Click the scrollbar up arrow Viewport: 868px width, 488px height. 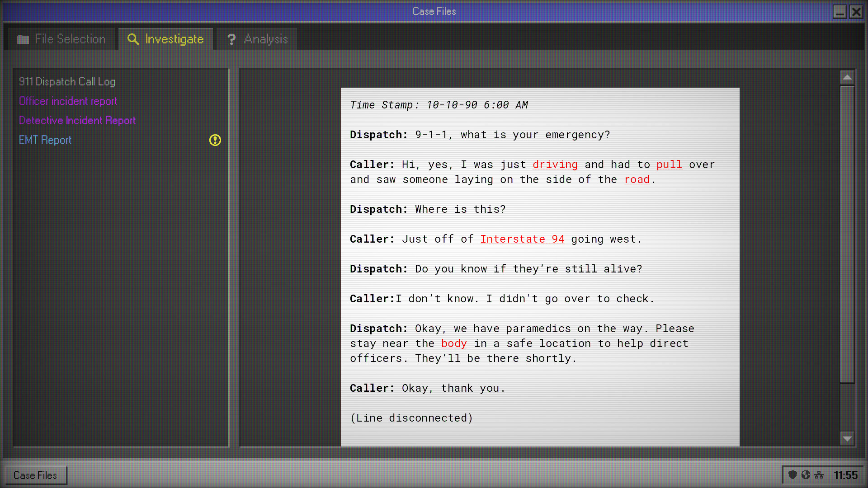click(847, 77)
